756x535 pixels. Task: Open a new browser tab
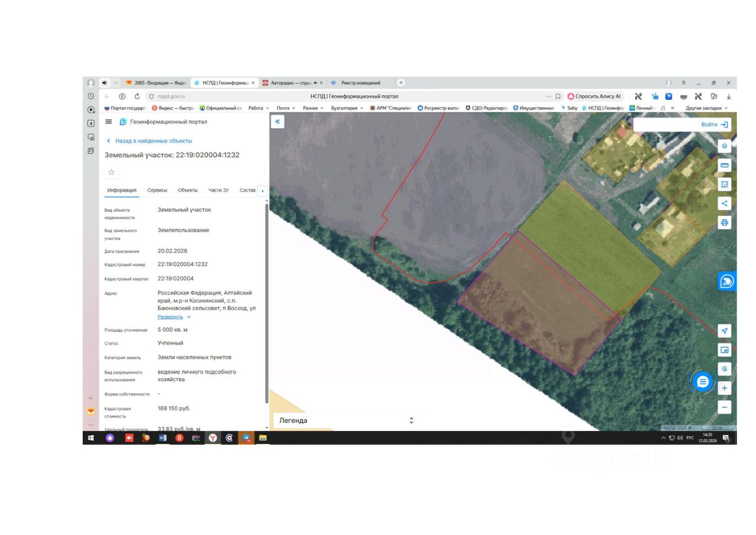(x=401, y=83)
